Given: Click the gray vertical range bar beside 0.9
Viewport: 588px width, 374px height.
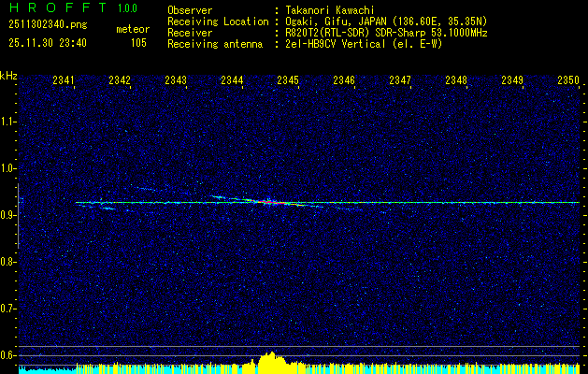Looking at the screenshot, I should point(18,216).
